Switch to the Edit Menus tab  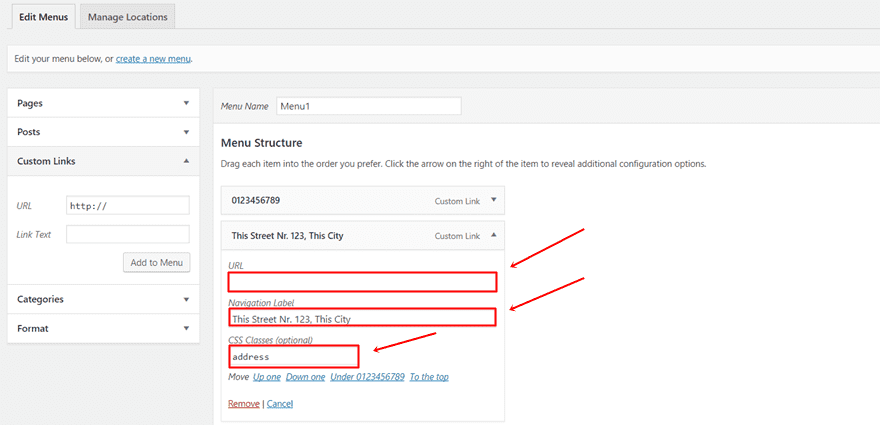39,17
